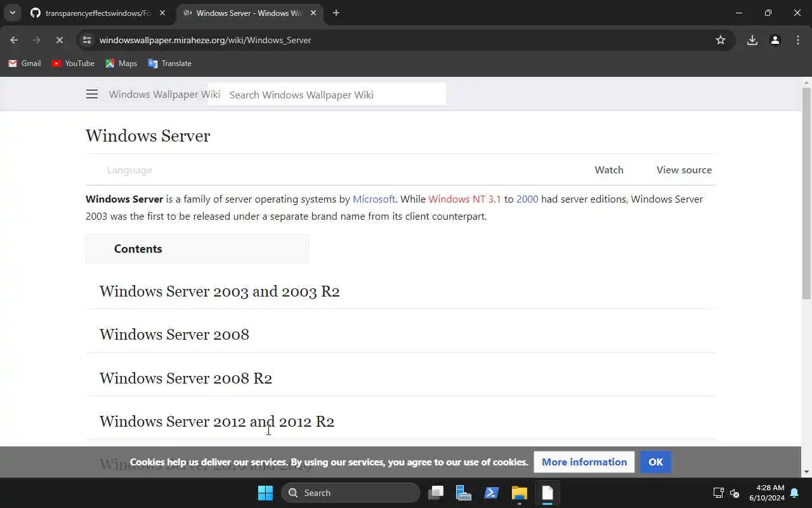Click the Windows Server page heading
The height and width of the screenshot is (508, 812).
[x=148, y=136]
